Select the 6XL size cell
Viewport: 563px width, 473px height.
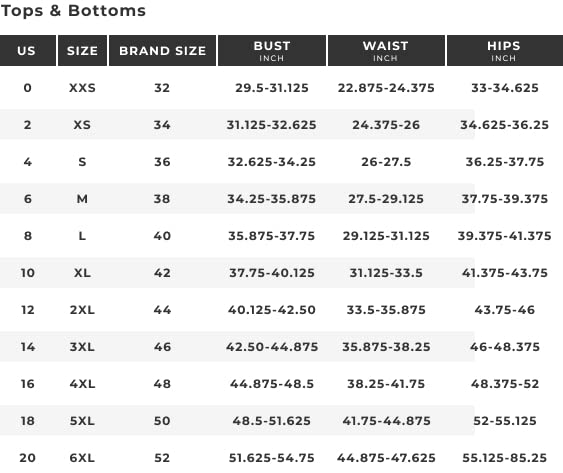point(82,458)
